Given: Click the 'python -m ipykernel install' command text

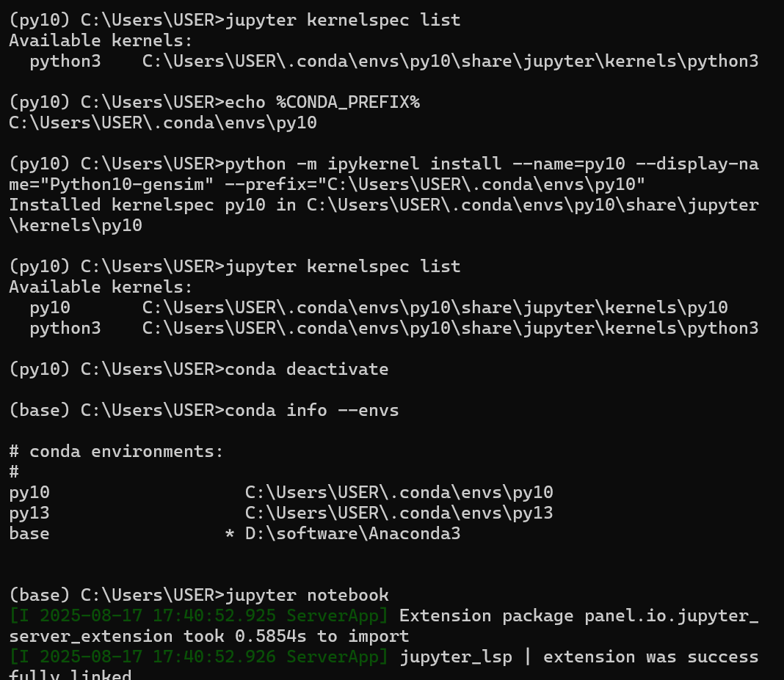Looking at the screenshot, I should pos(363,164).
